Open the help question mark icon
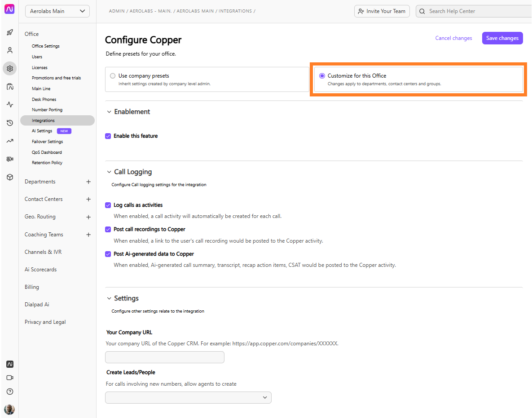The width and height of the screenshot is (532, 418). coord(10,392)
